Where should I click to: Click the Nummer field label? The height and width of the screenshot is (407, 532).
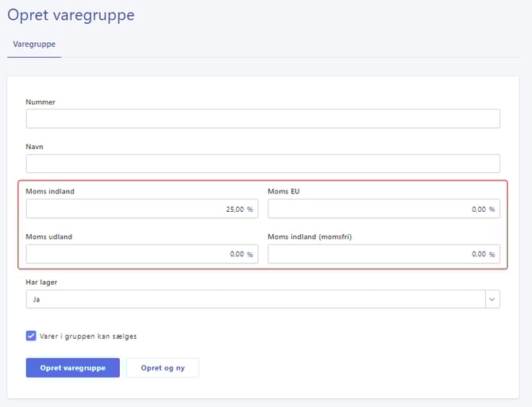40,102
